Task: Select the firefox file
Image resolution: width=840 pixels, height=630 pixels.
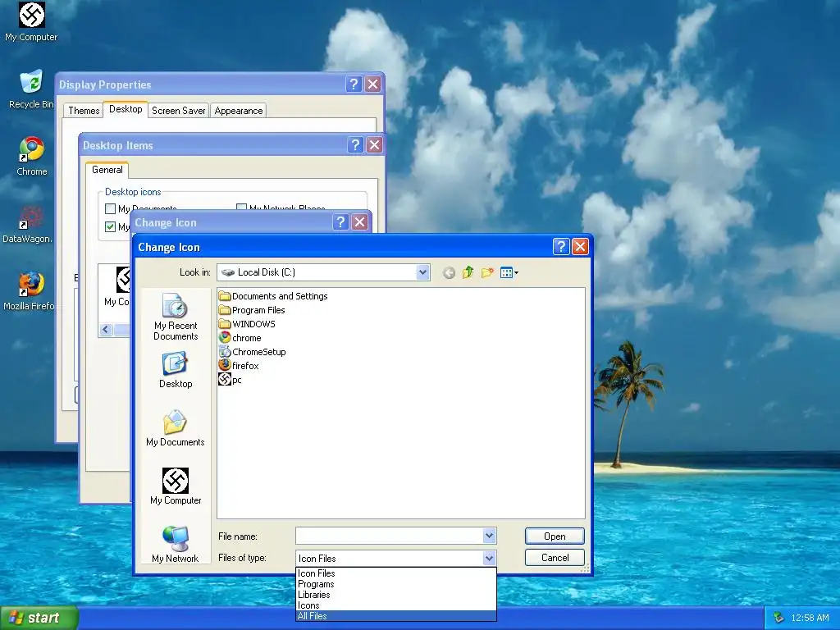Action: point(239,366)
